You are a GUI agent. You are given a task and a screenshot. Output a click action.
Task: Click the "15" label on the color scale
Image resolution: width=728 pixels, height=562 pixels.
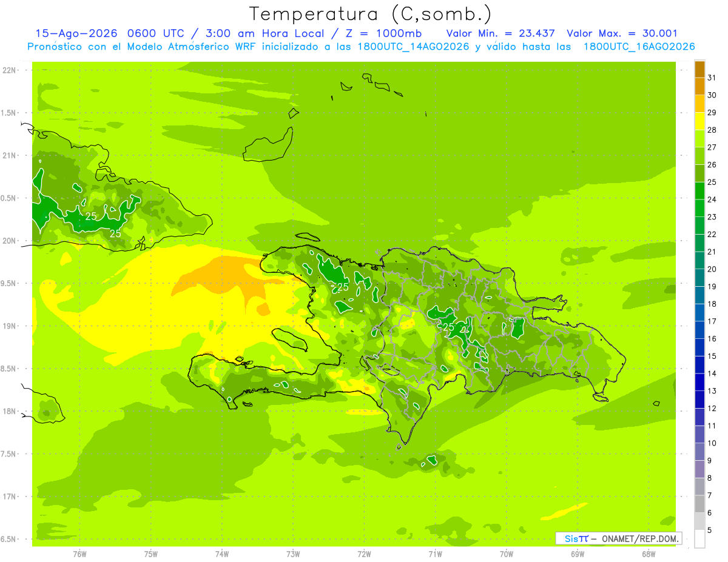[712, 356]
